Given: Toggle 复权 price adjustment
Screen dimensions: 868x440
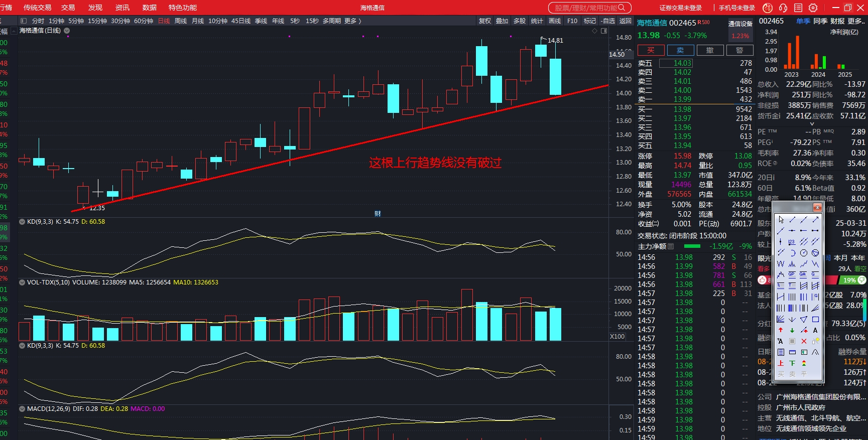Looking at the screenshot, I should (x=485, y=21).
